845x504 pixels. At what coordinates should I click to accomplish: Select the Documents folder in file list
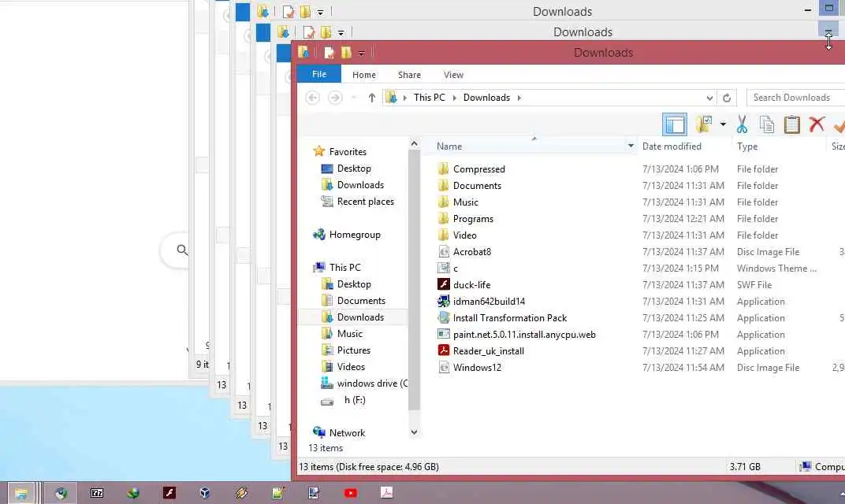point(477,186)
